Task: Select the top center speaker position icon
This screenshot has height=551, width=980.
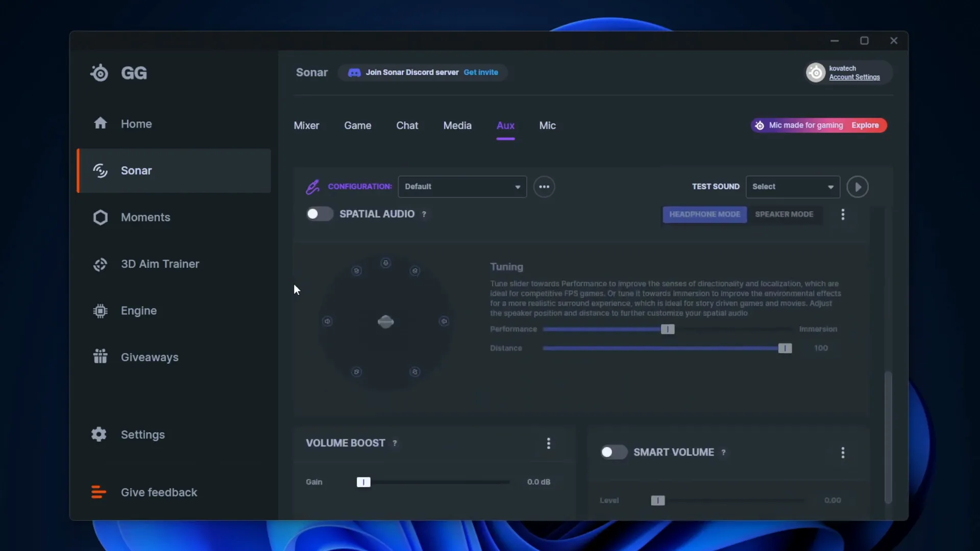Action: [x=386, y=263]
